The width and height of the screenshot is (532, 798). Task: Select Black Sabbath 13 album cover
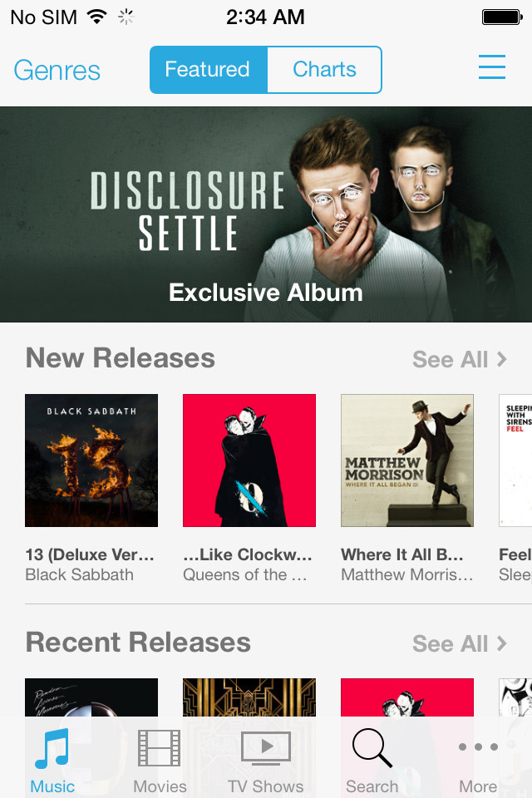pyautogui.click(x=91, y=460)
